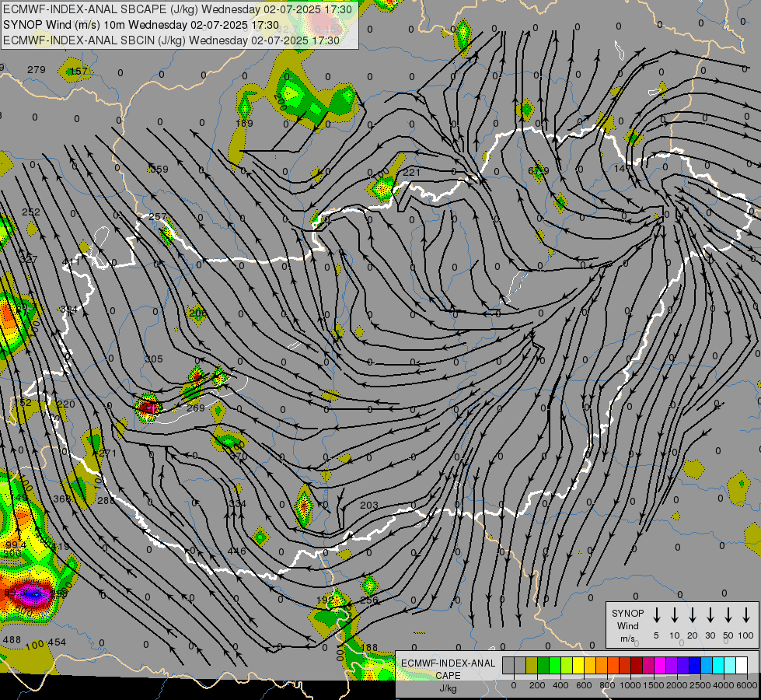Click the map value 203

[x=369, y=506]
